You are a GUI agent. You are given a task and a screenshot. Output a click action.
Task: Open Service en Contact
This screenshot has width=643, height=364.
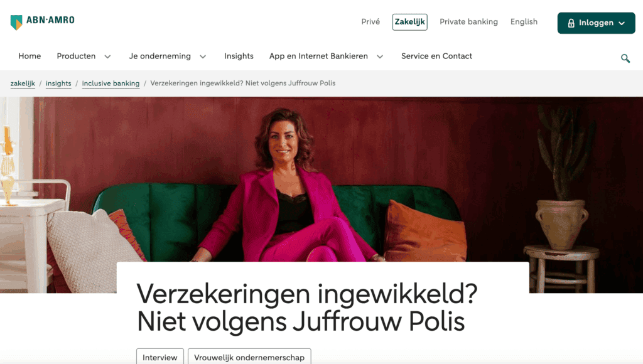tap(436, 56)
